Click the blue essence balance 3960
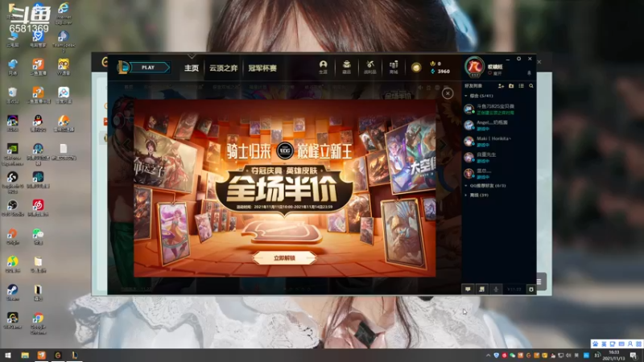 pyautogui.click(x=440, y=72)
